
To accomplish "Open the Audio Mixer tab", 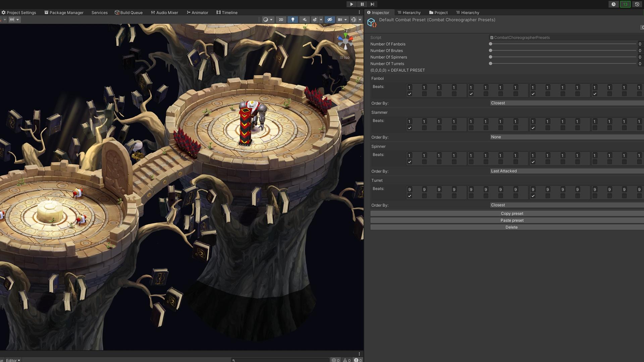I will click(x=164, y=13).
